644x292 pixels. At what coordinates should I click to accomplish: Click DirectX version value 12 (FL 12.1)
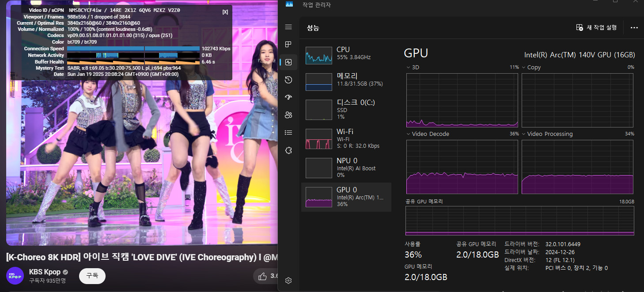[560, 260]
